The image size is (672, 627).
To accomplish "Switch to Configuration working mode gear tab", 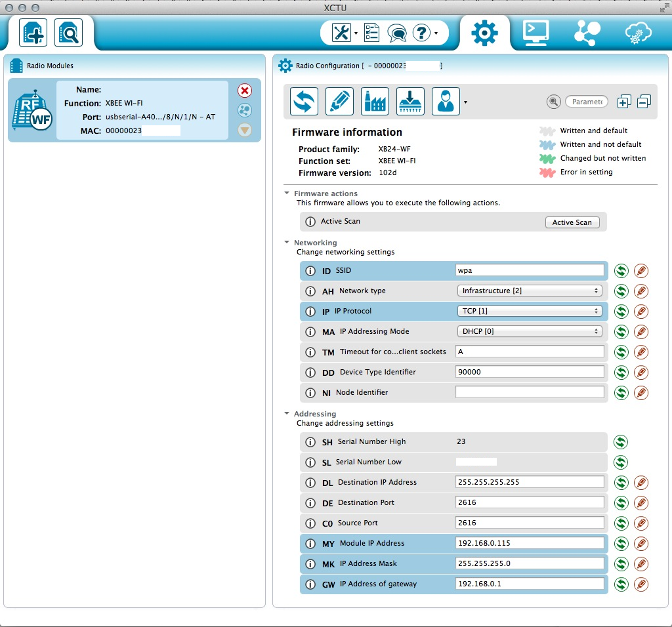I will 485,33.
